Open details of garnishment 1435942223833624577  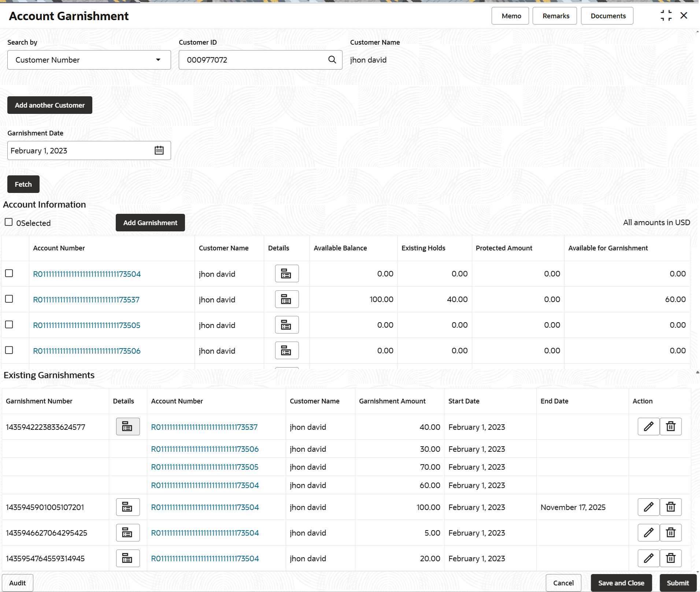tap(128, 427)
